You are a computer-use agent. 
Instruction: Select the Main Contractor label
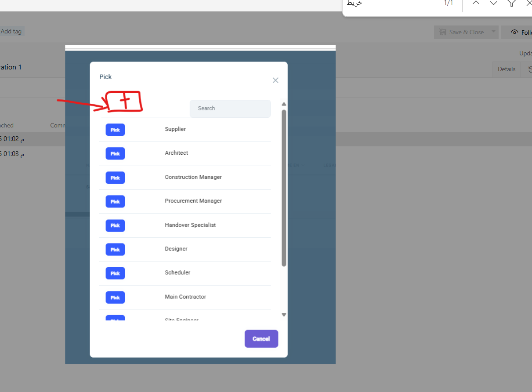tap(185, 297)
